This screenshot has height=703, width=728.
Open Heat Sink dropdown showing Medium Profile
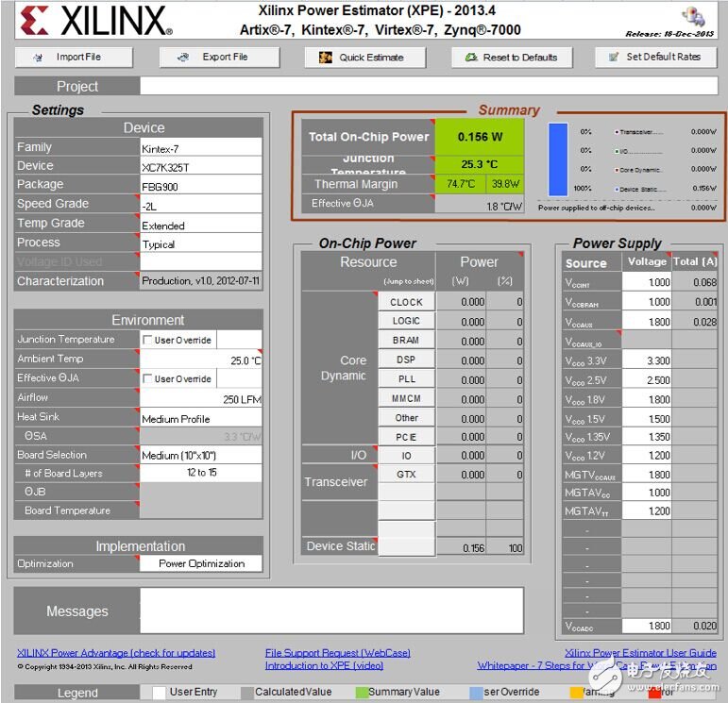click(x=200, y=418)
